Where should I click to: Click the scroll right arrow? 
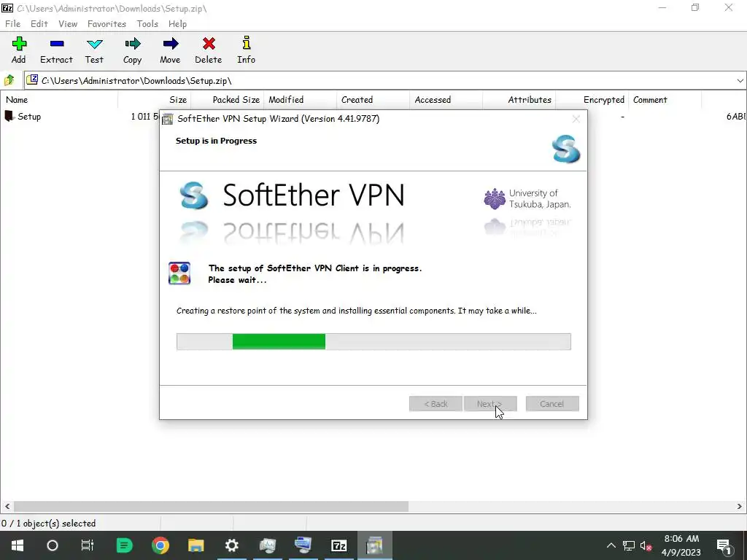tap(740, 506)
